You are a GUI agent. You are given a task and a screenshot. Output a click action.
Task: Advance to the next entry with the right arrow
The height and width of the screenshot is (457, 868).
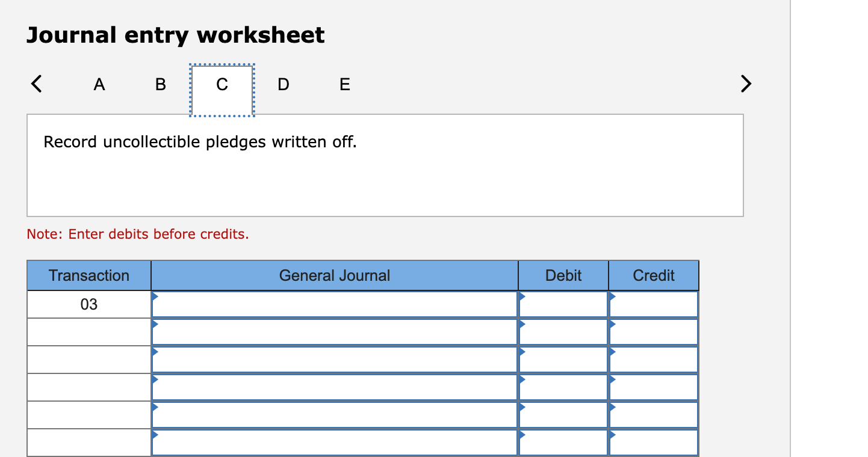[745, 84]
